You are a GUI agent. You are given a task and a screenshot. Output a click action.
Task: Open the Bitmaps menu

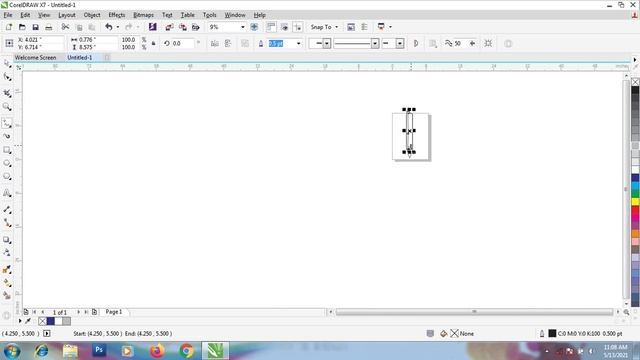coord(143,15)
